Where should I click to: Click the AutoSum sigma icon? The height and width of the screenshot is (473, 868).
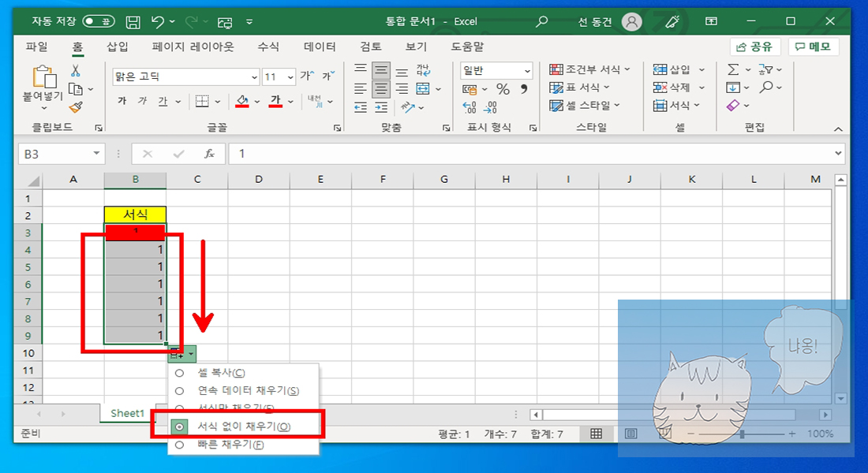[x=733, y=69]
